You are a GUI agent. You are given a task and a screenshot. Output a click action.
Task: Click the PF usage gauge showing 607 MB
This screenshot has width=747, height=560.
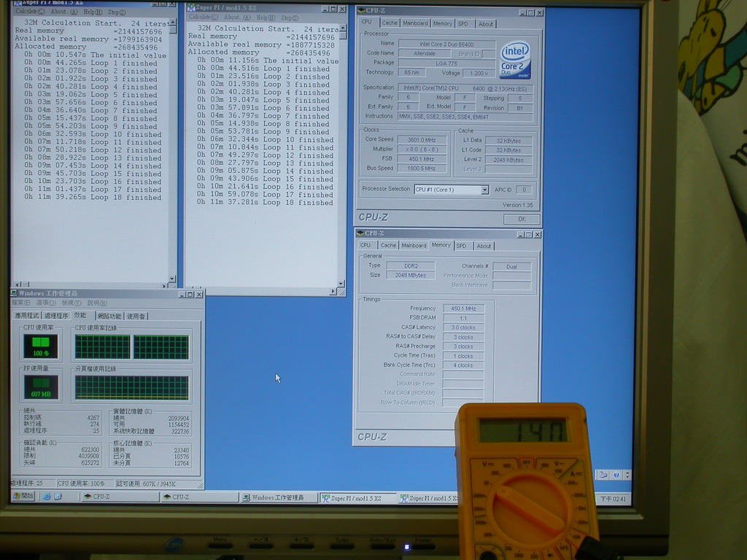tap(41, 387)
